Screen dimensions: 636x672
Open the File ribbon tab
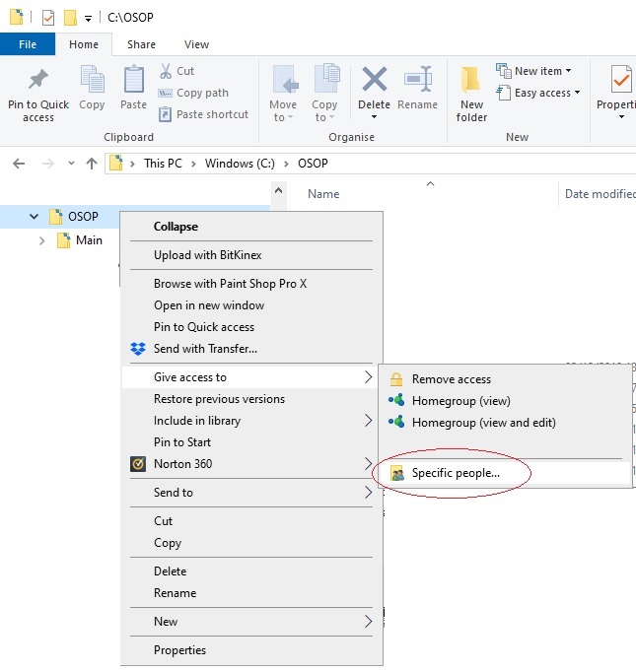[x=28, y=44]
